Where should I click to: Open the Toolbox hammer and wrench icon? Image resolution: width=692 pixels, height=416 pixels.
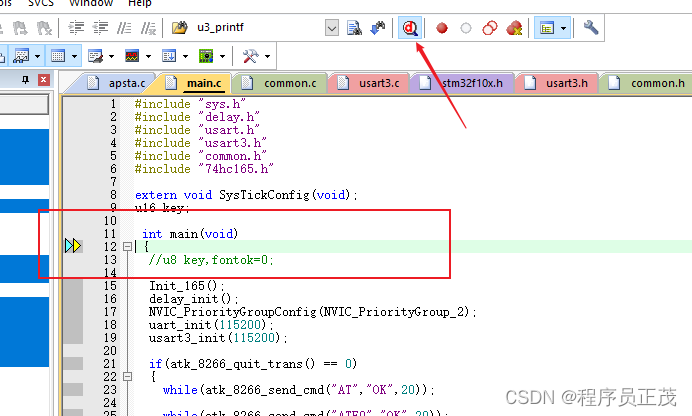[x=251, y=56]
